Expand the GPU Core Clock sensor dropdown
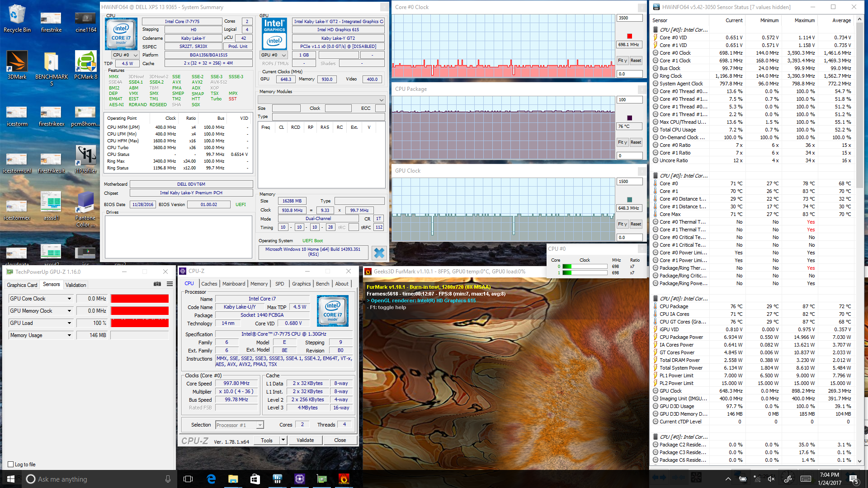The height and width of the screenshot is (488, 868). click(69, 299)
